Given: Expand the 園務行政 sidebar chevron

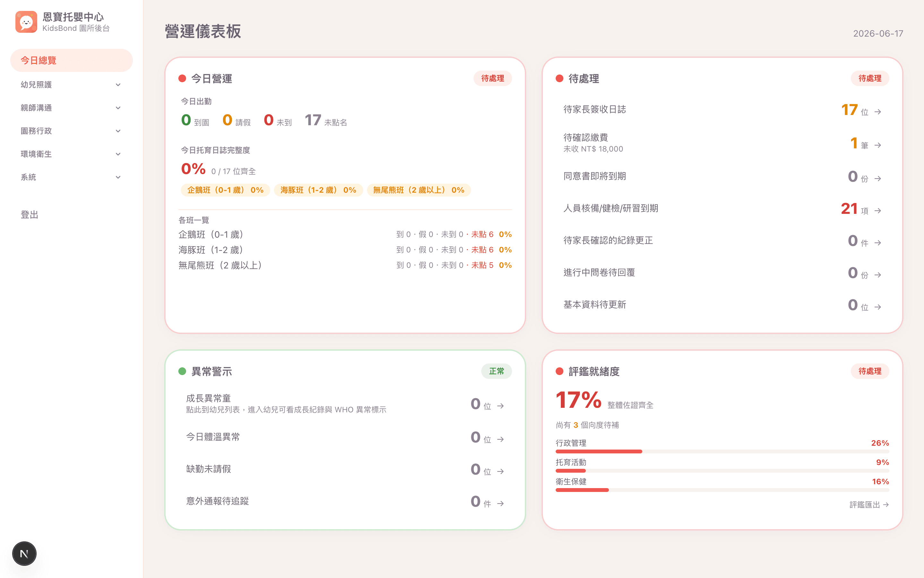Looking at the screenshot, I should pyautogui.click(x=118, y=131).
